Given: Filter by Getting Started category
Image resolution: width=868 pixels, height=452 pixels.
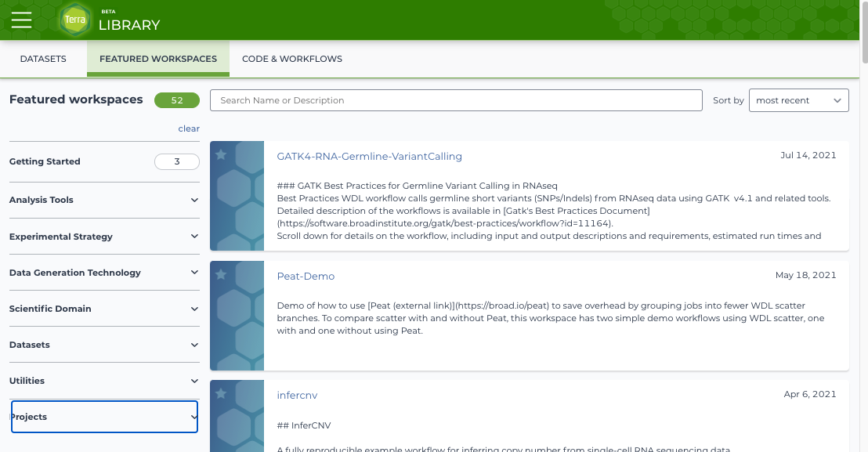Looking at the screenshot, I should click(x=104, y=161).
